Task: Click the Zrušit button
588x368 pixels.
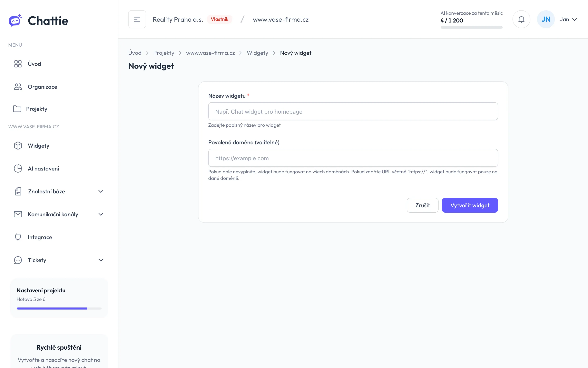Action: pyautogui.click(x=422, y=205)
